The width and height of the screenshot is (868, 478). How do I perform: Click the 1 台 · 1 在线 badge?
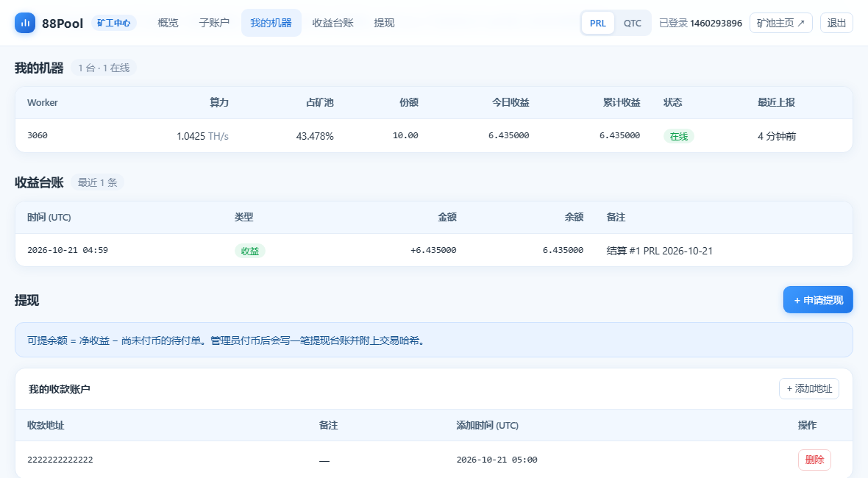click(x=104, y=68)
